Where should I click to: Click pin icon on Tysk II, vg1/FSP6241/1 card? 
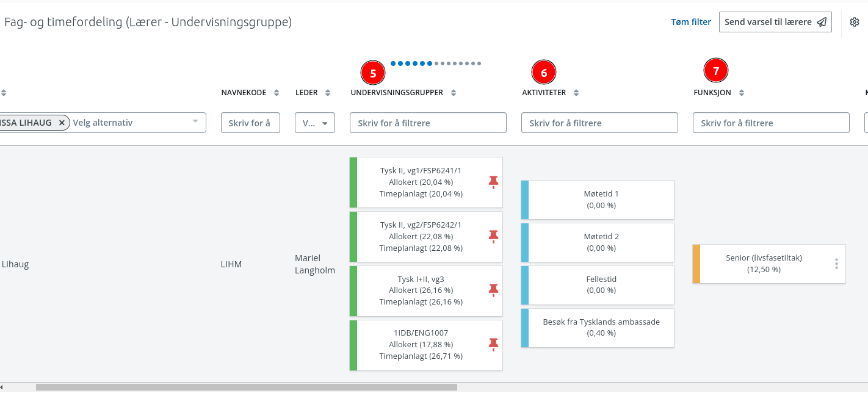click(x=494, y=182)
